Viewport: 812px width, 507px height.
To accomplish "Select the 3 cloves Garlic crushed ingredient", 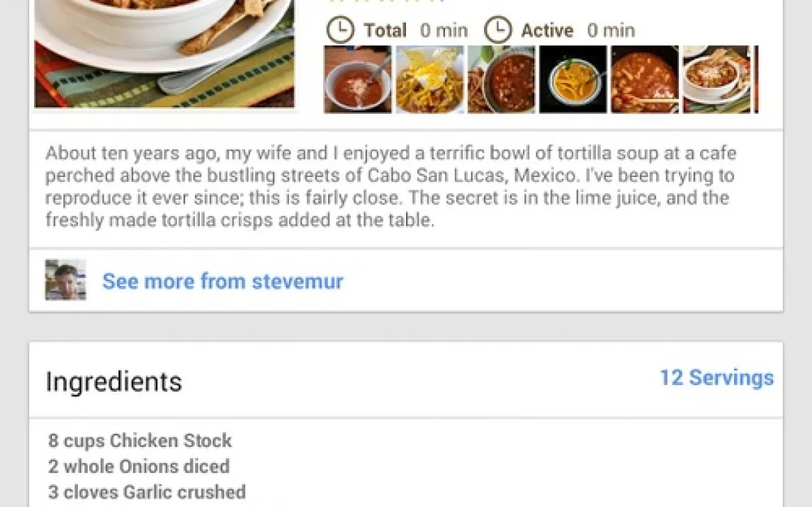I will point(147,492).
